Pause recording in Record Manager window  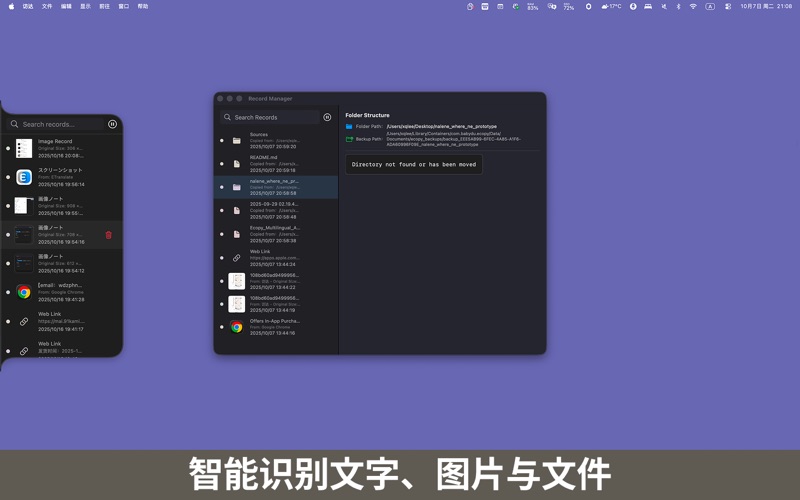tap(327, 117)
